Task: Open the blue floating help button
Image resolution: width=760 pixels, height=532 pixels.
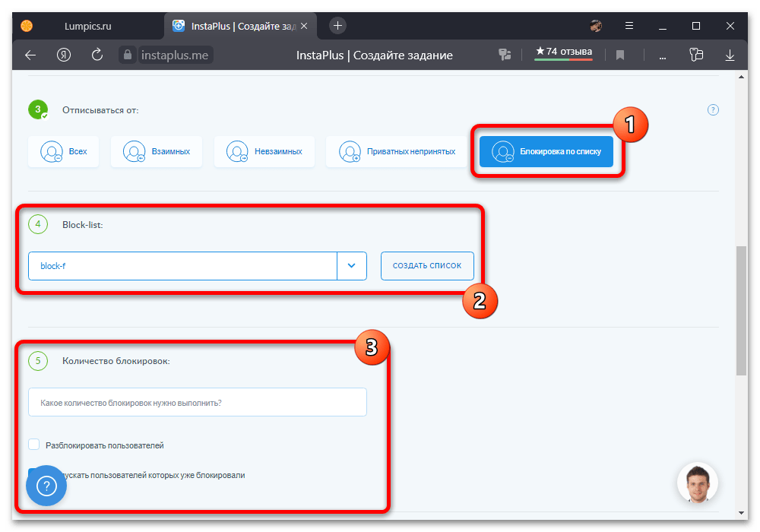Action: point(46,485)
